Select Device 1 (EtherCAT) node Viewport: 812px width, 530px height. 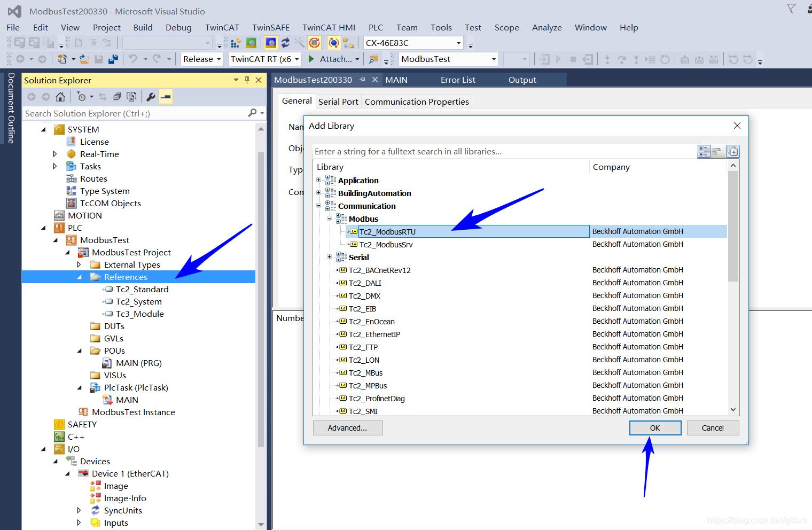tap(130, 473)
